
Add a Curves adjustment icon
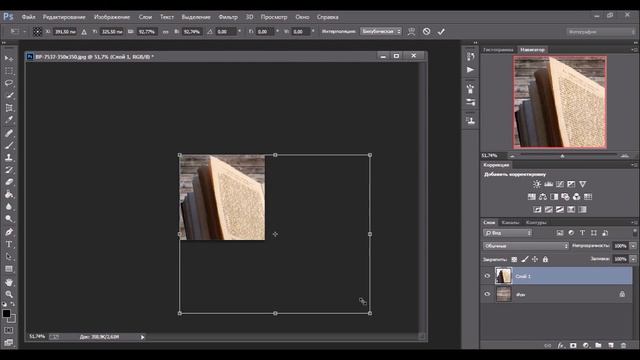pos(560,184)
